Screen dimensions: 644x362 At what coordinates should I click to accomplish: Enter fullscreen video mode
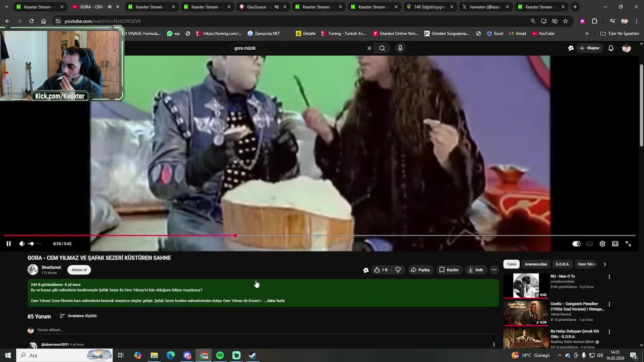pyautogui.click(x=628, y=244)
